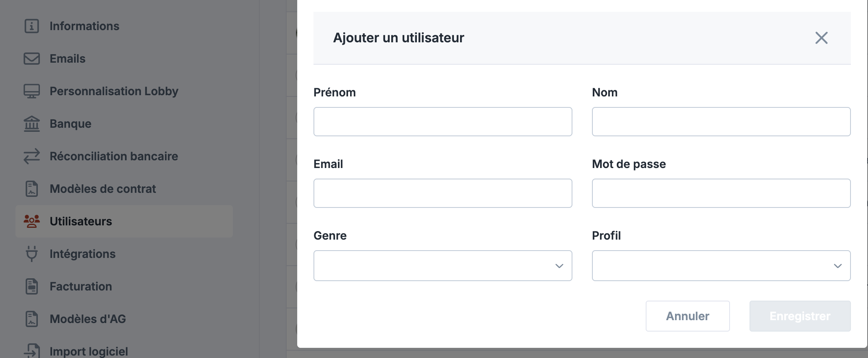This screenshot has width=868, height=358.
Task: Click the Modèles de contrat document icon
Action: [x=32, y=189]
